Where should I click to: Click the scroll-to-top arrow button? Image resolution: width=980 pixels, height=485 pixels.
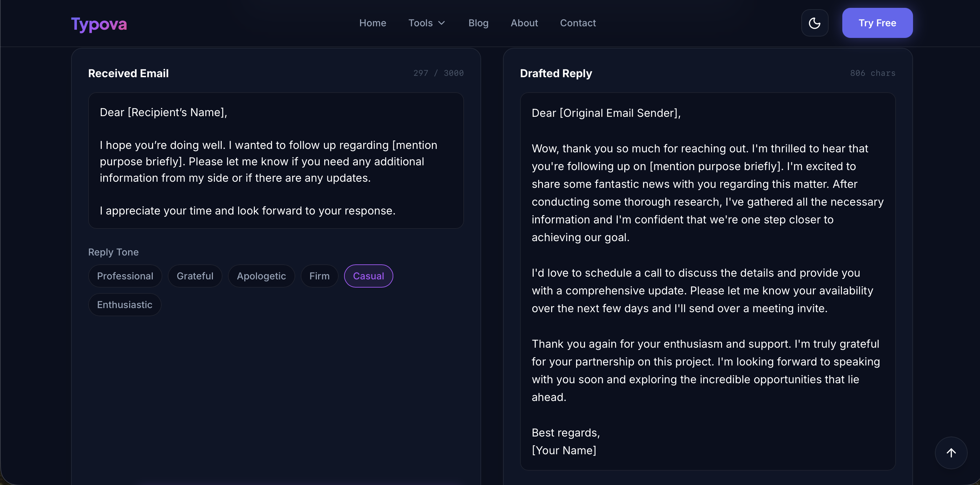(x=951, y=453)
